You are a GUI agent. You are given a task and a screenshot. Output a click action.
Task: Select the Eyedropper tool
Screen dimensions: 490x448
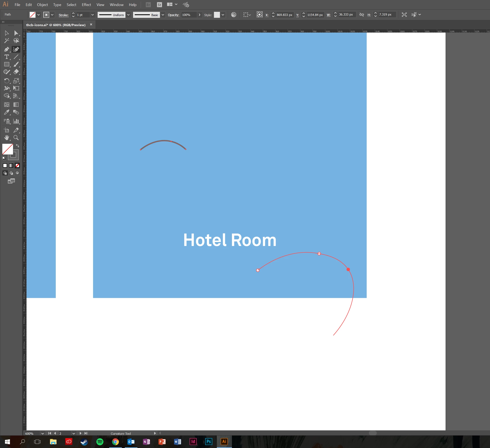pyautogui.click(x=7, y=112)
